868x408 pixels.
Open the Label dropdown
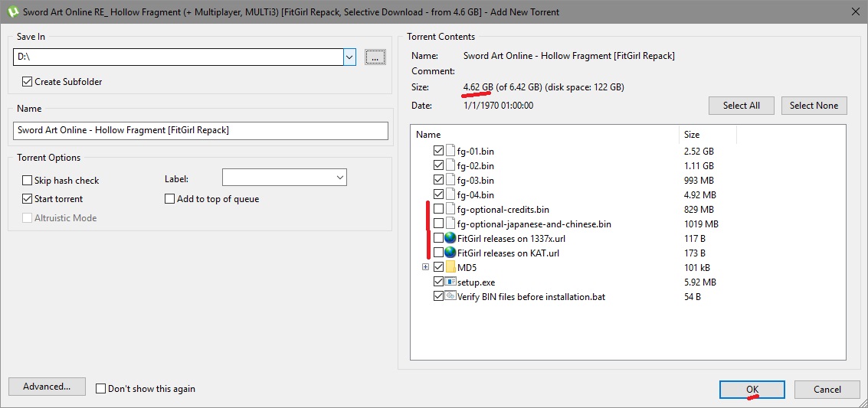click(339, 178)
